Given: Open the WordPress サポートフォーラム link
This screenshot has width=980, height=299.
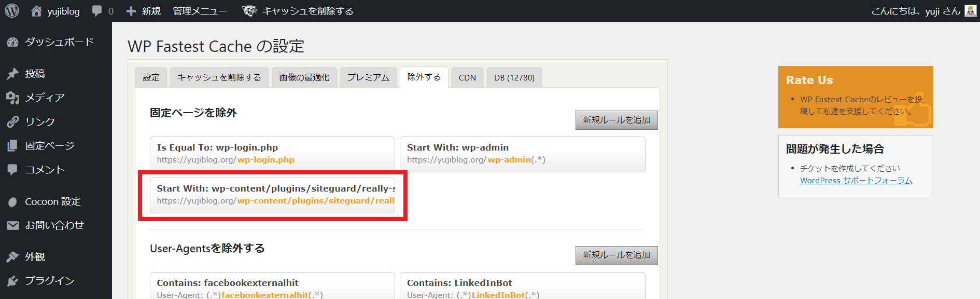Looking at the screenshot, I should 856,181.
